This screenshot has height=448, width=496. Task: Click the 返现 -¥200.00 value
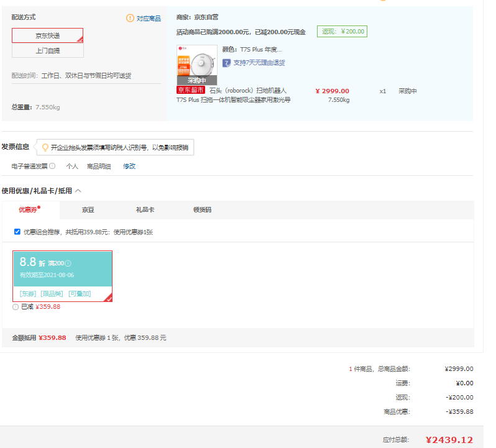point(459,398)
